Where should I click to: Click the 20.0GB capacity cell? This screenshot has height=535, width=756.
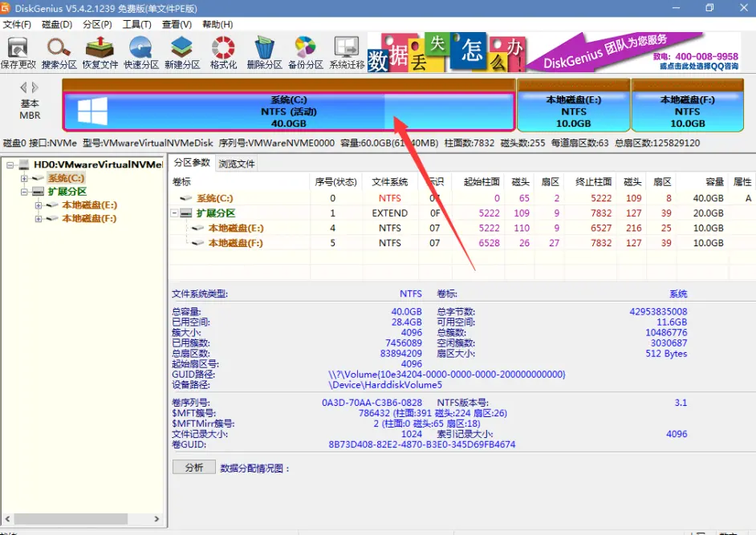coord(709,213)
